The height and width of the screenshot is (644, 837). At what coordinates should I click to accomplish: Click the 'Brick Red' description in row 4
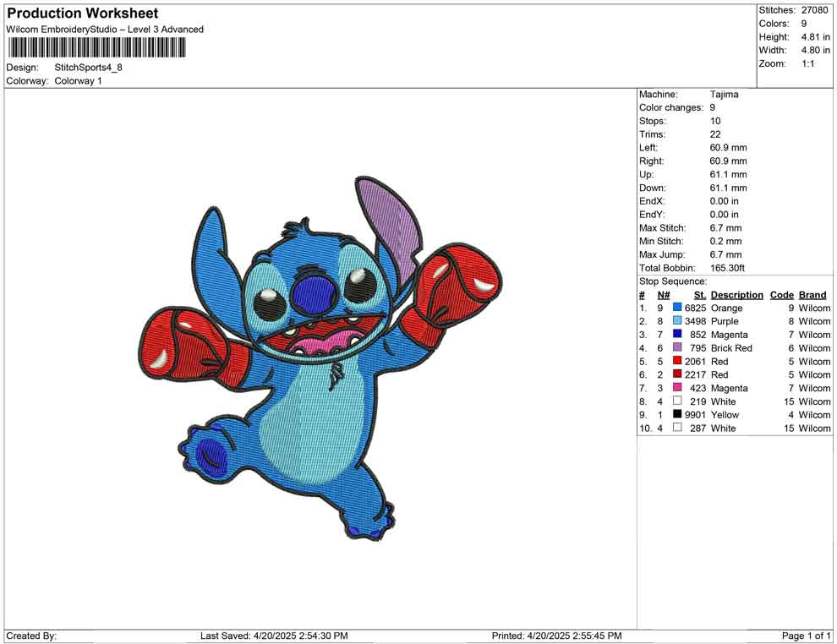pyautogui.click(x=731, y=348)
